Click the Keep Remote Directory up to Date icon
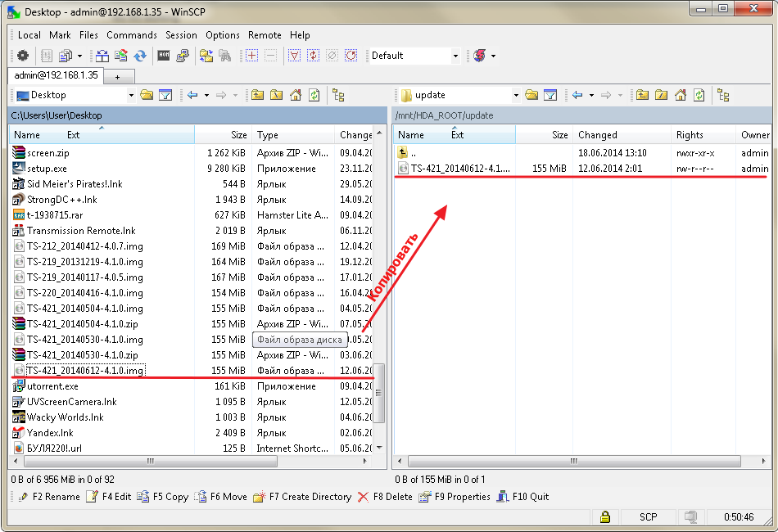 click(140, 56)
